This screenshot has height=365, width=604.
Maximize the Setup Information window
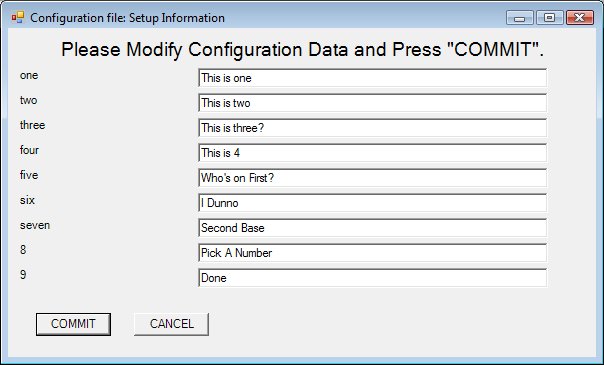550,18
